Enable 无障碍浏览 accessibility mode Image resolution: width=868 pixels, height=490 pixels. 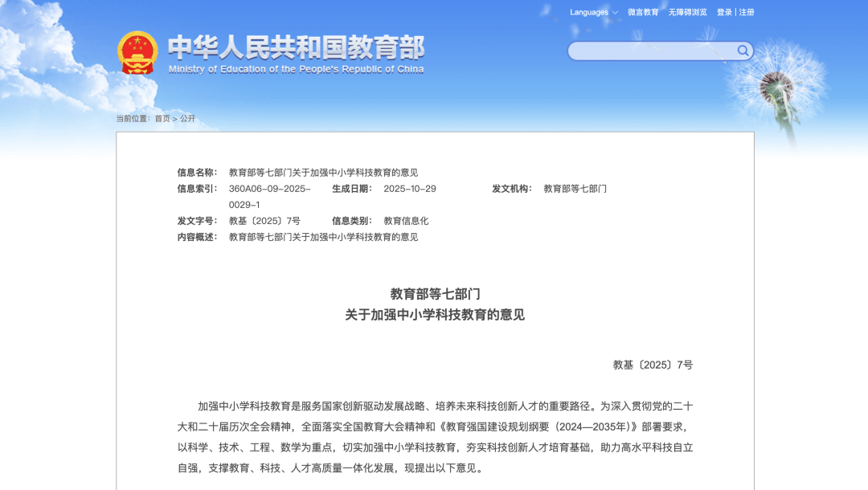point(687,12)
